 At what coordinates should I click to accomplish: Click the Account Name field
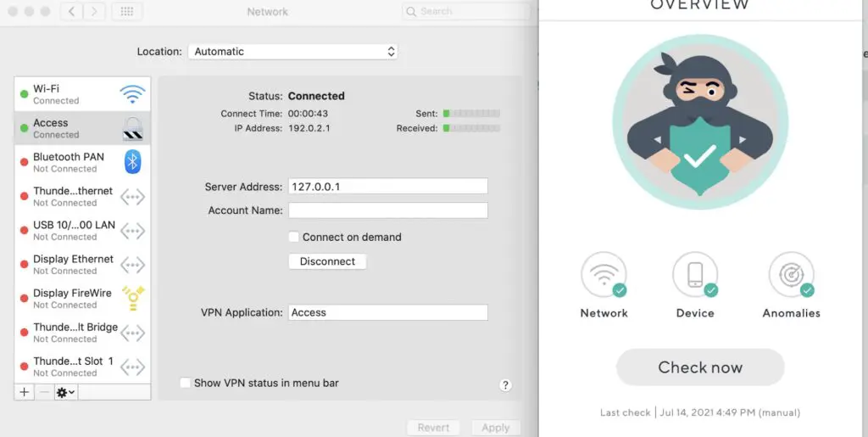[388, 210]
